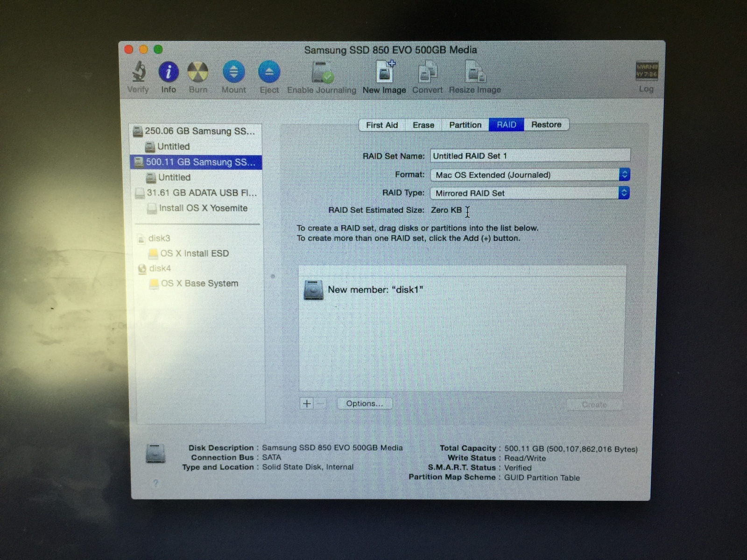Click the Enable Journaling icon
Image resolution: width=747 pixels, height=560 pixels.
point(322,72)
